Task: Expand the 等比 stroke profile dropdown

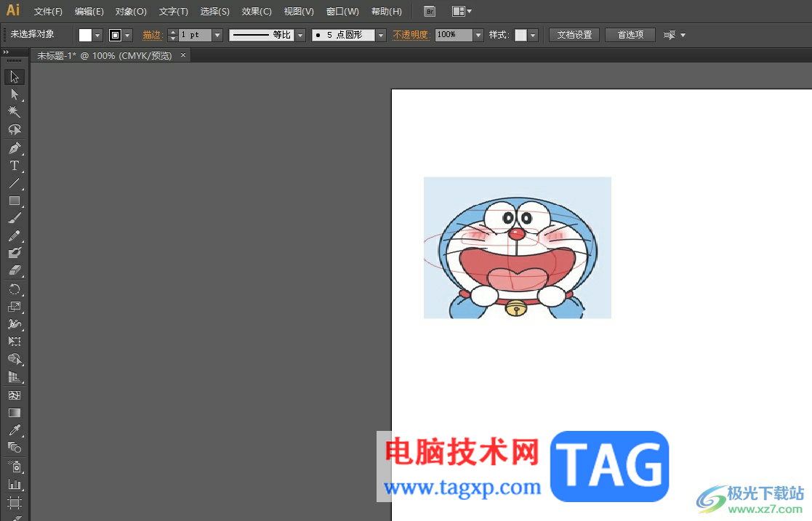Action: [x=300, y=35]
